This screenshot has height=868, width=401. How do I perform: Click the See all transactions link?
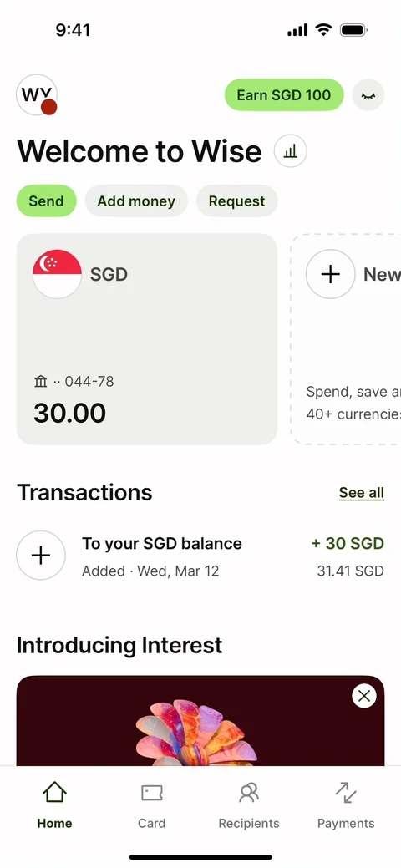[362, 493]
